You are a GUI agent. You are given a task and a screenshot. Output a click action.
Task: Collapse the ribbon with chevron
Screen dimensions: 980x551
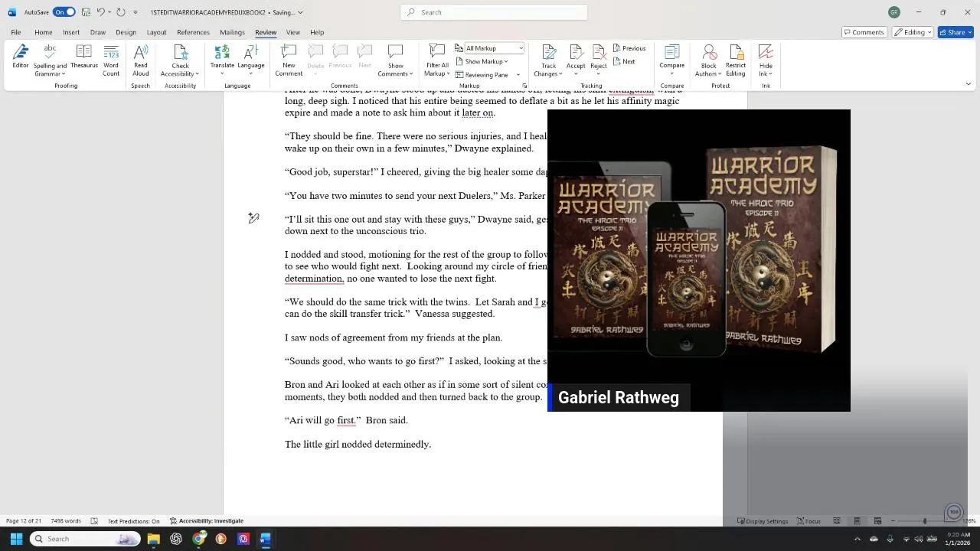(969, 84)
